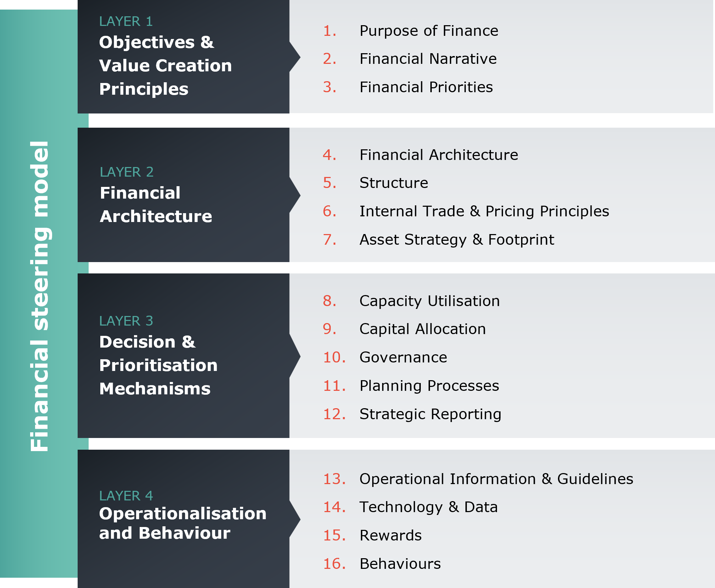Viewport: 715px width, 588px height.
Task: Open the "Structure" list item
Action: coord(393,183)
